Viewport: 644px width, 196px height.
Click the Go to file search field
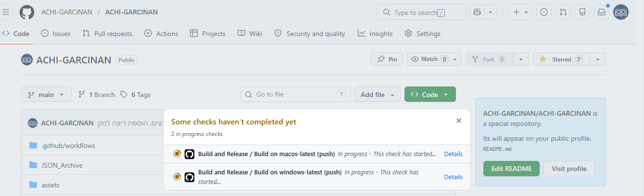pos(295,95)
